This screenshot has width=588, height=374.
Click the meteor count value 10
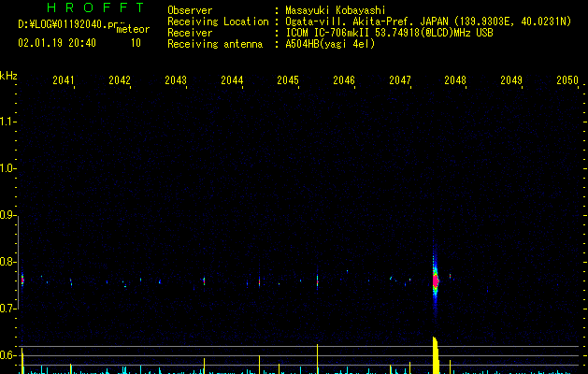(136, 43)
